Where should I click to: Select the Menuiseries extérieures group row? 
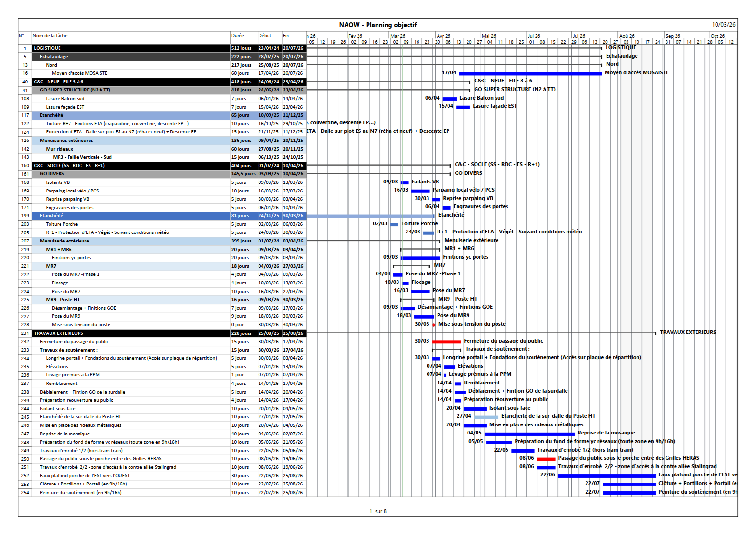[x=67, y=141]
